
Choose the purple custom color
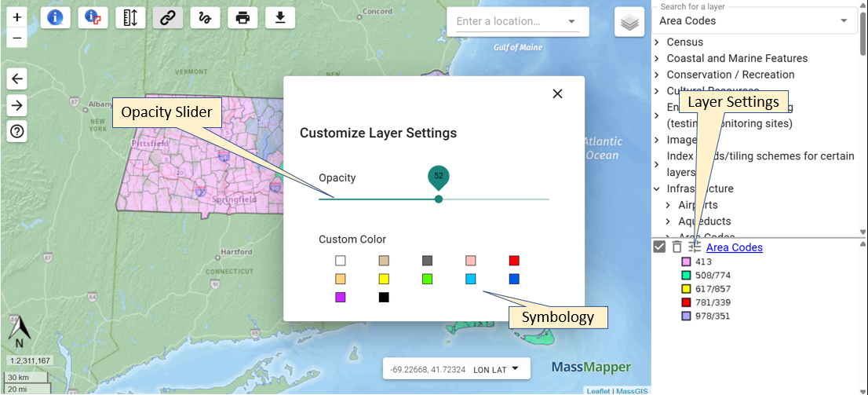click(340, 297)
